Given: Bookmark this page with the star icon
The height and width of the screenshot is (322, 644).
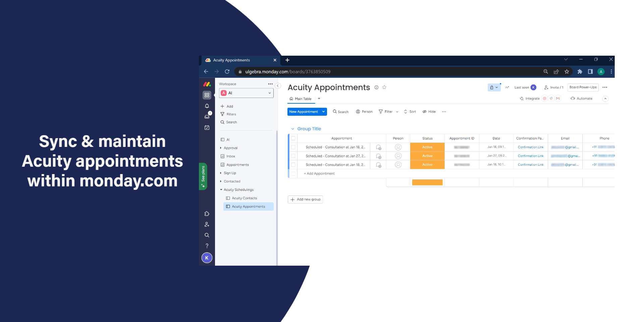Looking at the screenshot, I should click(567, 71).
